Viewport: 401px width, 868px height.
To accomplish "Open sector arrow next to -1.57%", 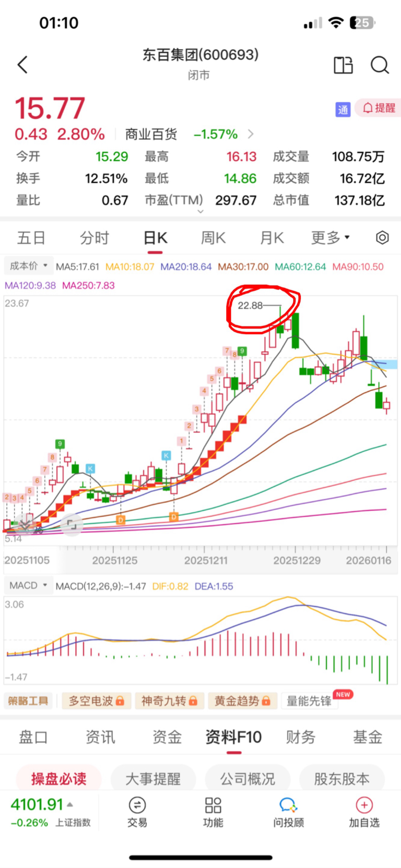I will click(251, 134).
